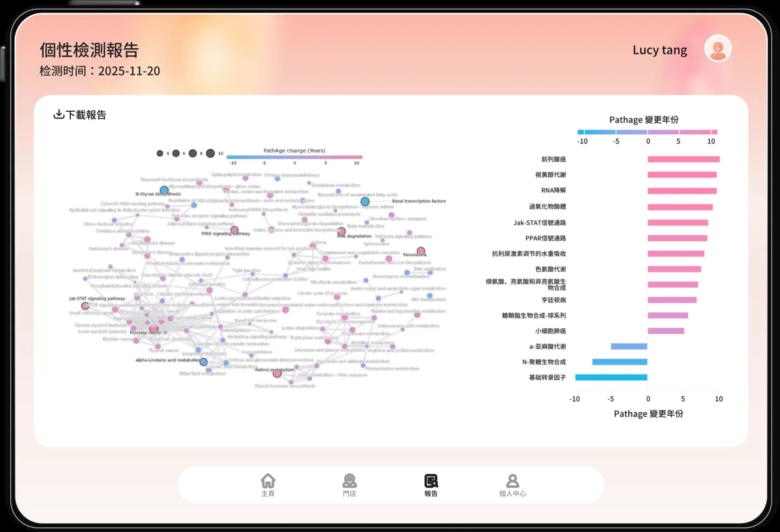Click the download icon beside 下載報告
Screen dimensions: 780x532
[59, 115]
